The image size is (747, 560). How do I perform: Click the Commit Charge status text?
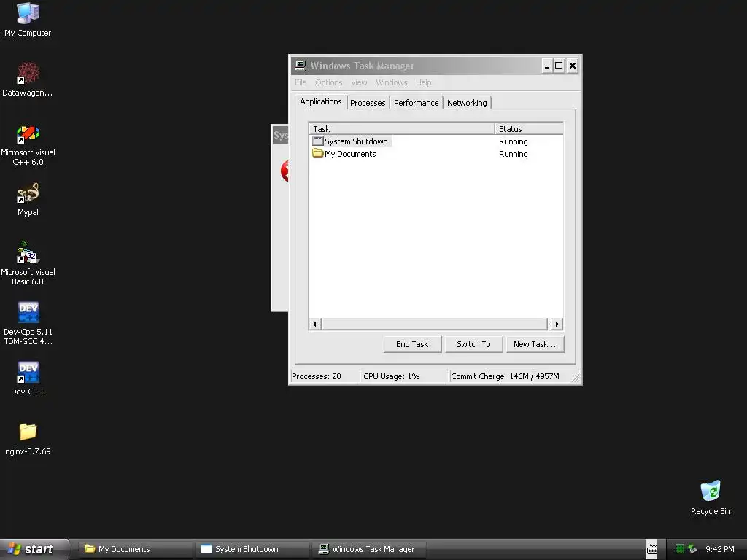pos(505,376)
